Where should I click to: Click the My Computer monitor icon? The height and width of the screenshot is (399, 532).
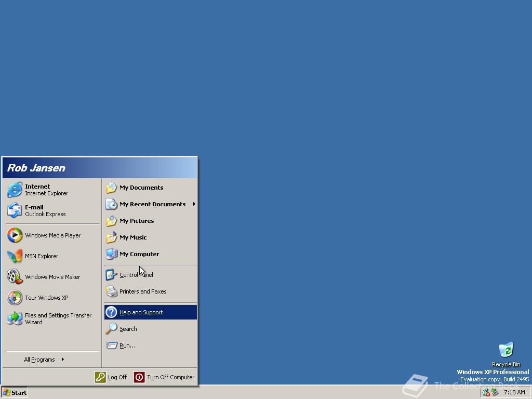click(111, 254)
